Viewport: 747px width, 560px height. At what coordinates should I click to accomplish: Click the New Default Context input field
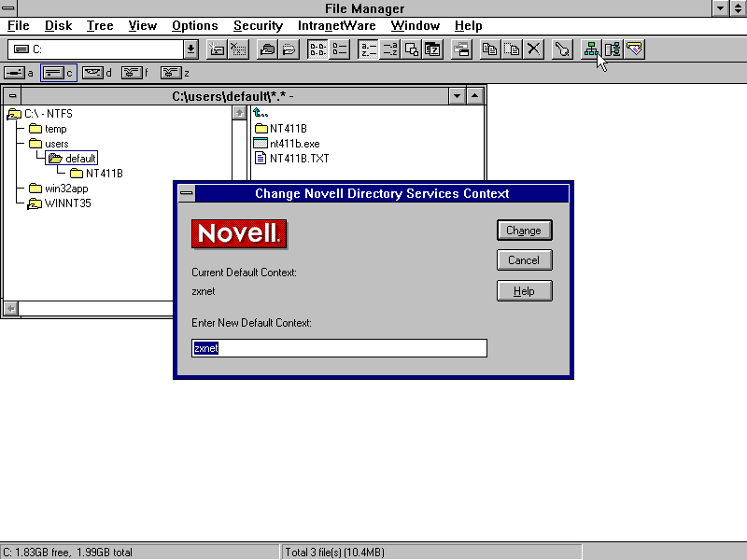click(339, 348)
